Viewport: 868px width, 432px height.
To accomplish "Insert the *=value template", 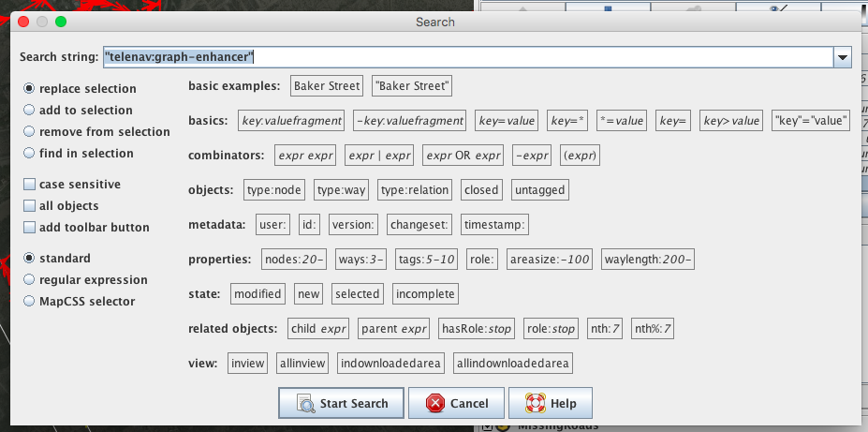I will tap(622, 121).
